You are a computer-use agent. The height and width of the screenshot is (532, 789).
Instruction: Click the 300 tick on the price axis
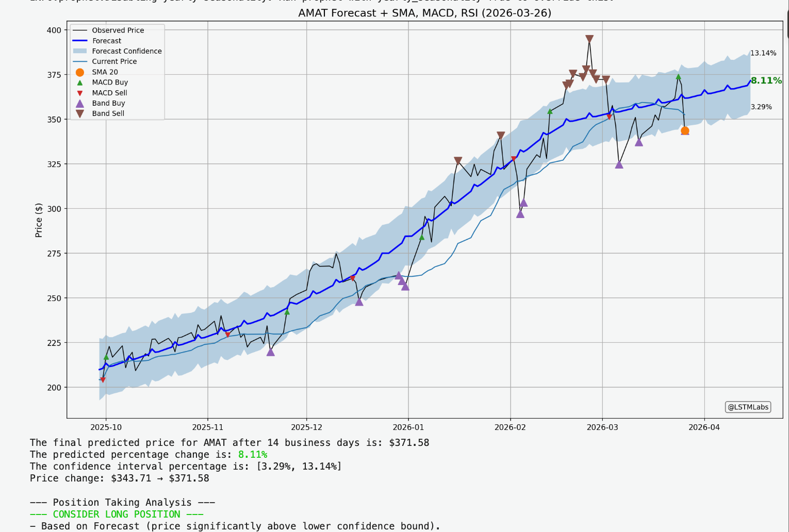click(54, 209)
